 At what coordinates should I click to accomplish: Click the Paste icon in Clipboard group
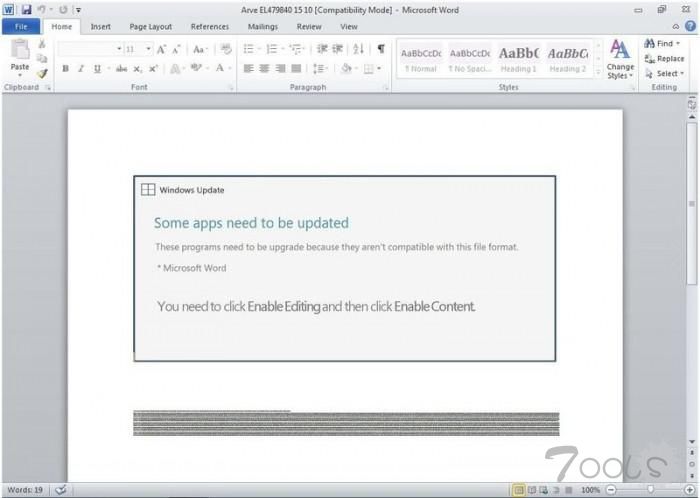tap(19, 53)
